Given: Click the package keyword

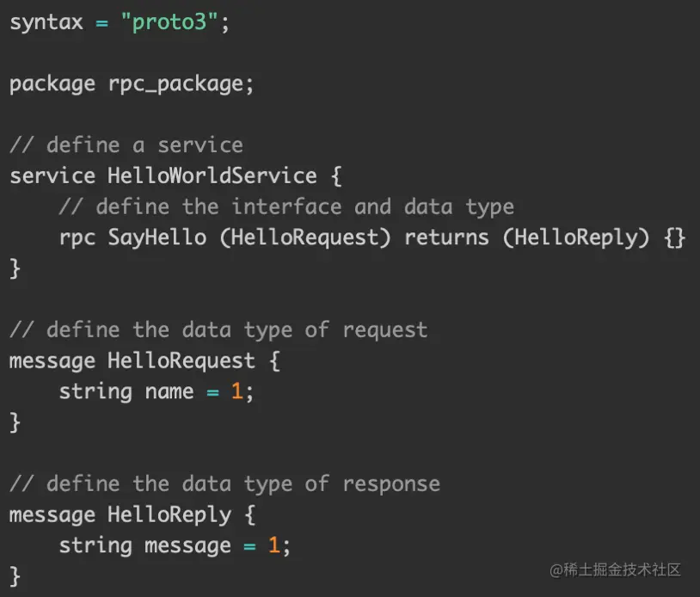Looking at the screenshot, I should (52, 84).
